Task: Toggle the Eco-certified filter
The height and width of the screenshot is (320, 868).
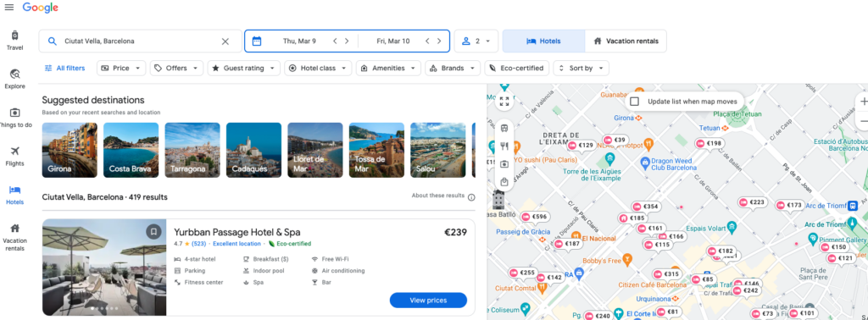Action: click(517, 68)
